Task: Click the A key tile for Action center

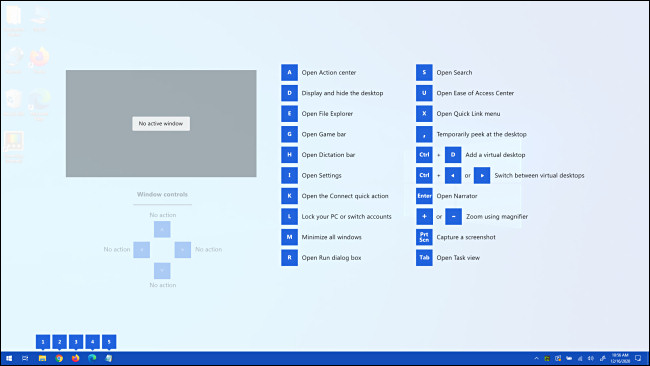Action: tap(289, 72)
